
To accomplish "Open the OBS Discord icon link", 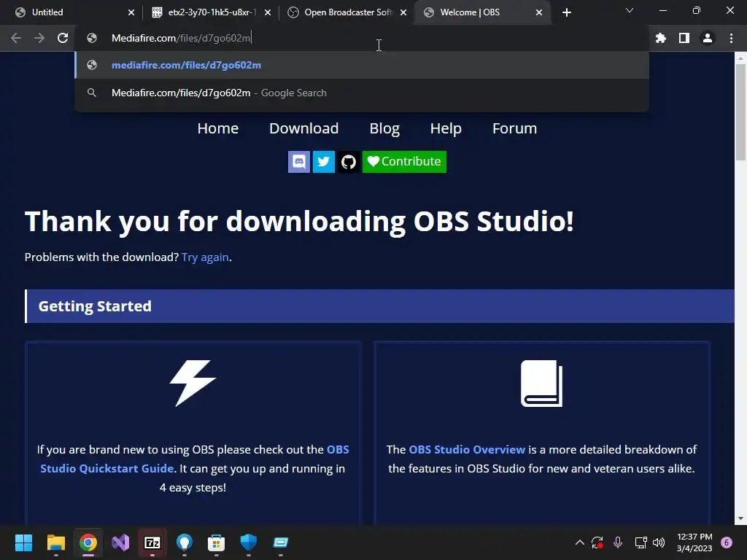I will 298,162.
